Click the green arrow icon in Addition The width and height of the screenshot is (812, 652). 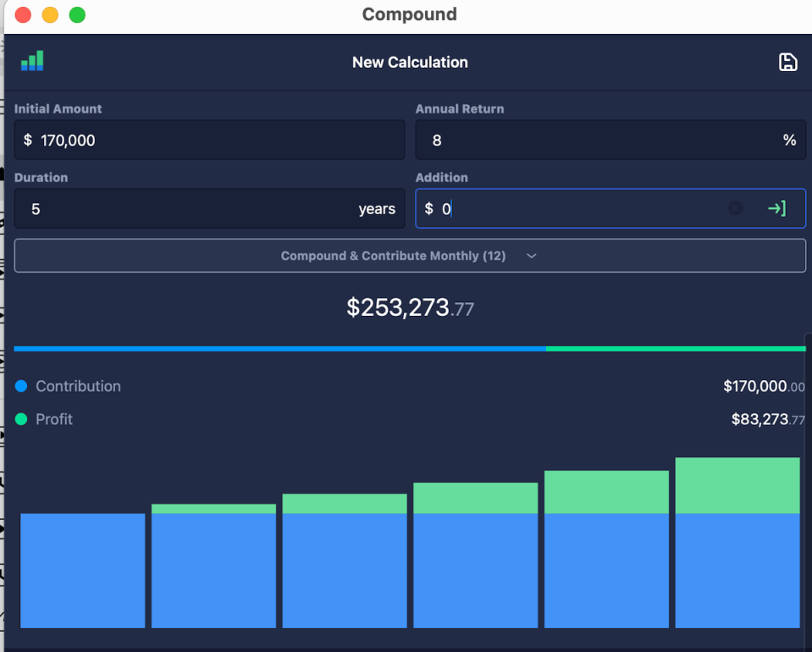coord(776,208)
